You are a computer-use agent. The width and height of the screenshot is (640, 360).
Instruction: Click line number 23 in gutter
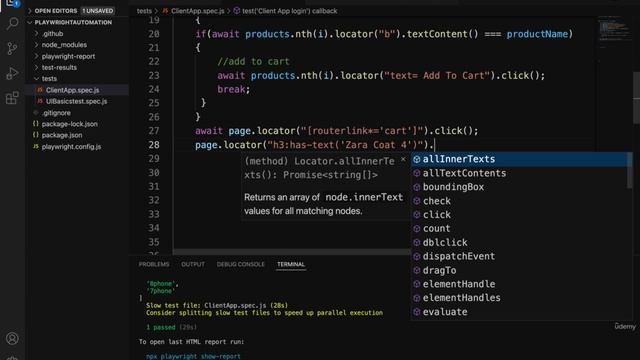point(154,76)
